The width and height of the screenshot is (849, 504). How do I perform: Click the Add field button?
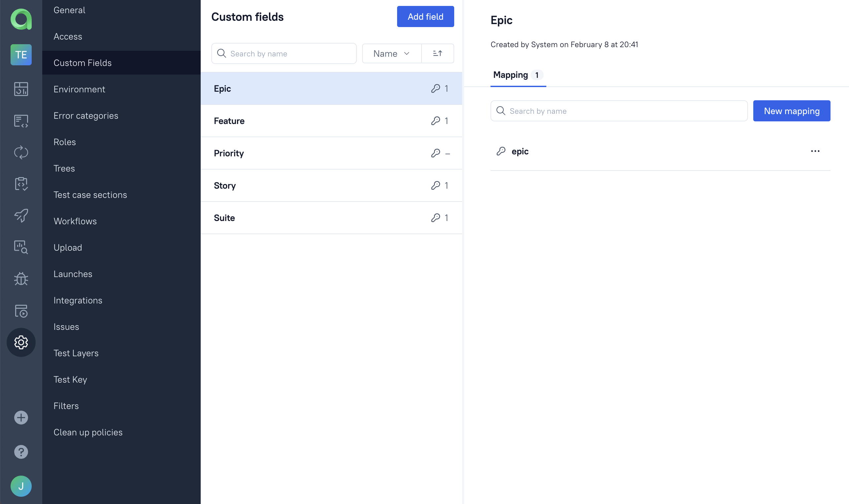pos(425,16)
